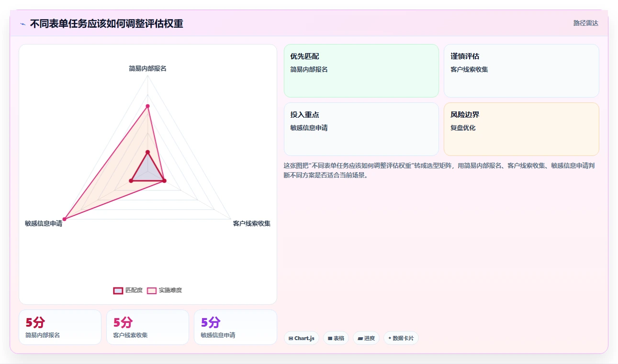This screenshot has width=618, height=364.
Task: Click the 复盘优化 text in 风险边界 card
Action: click(x=463, y=128)
